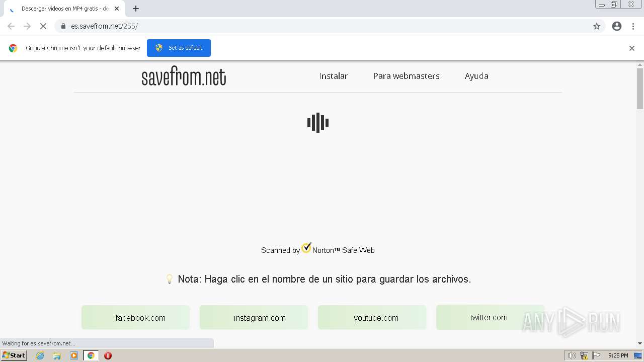The width and height of the screenshot is (644, 362).
Task: Click "Waiting for es.savefrom.net..." status text
Action: click(x=39, y=343)
